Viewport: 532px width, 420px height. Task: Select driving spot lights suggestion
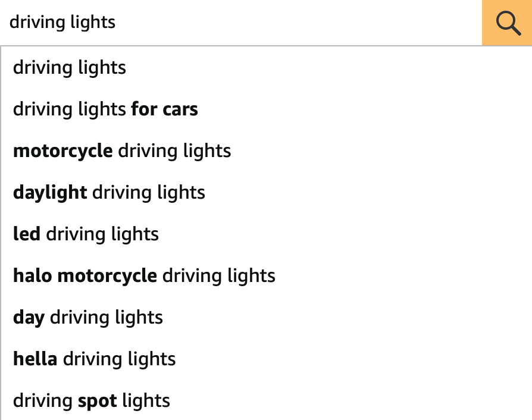tap(267, 400)
